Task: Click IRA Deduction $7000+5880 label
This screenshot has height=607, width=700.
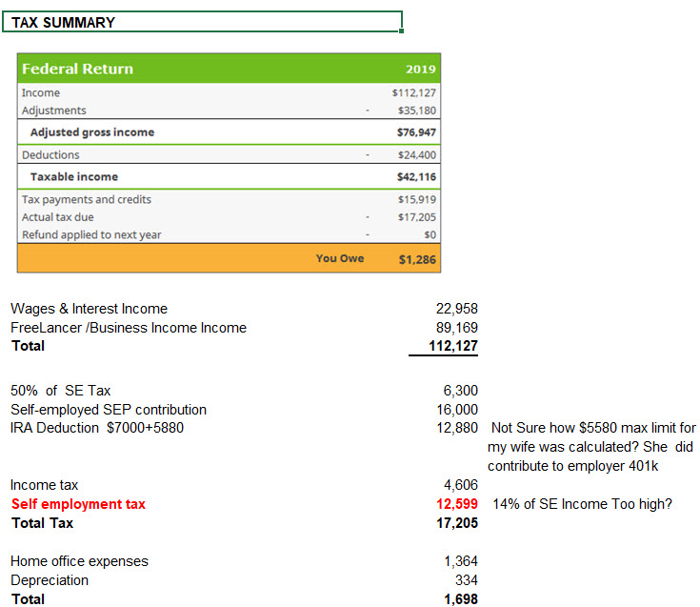Action: tap(97, 428)
